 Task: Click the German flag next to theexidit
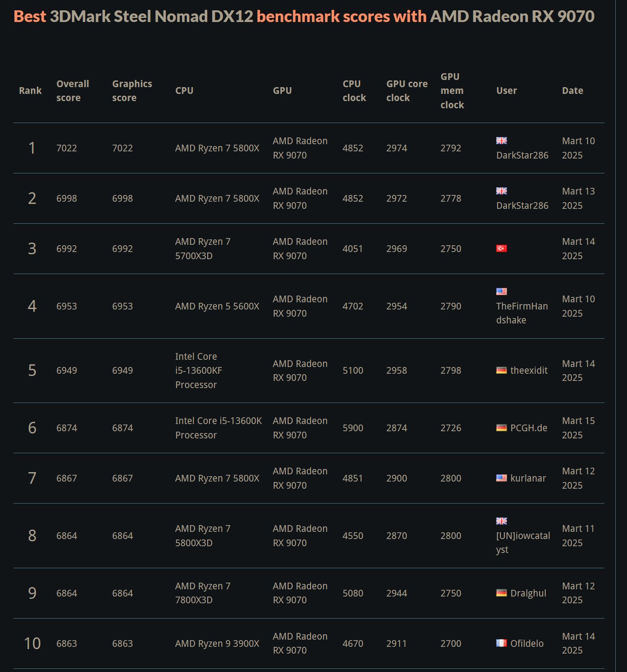point(501,370)
